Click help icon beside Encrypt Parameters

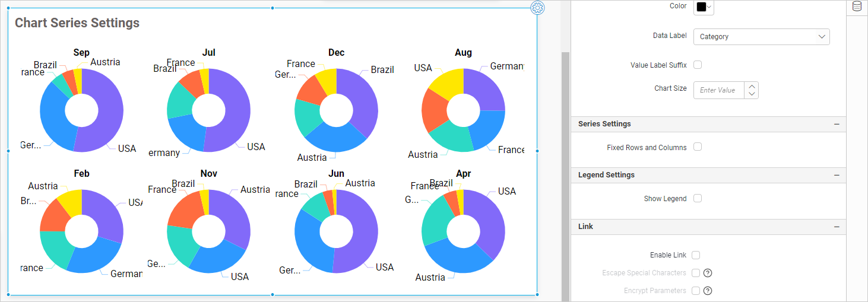tap(707, 291)
